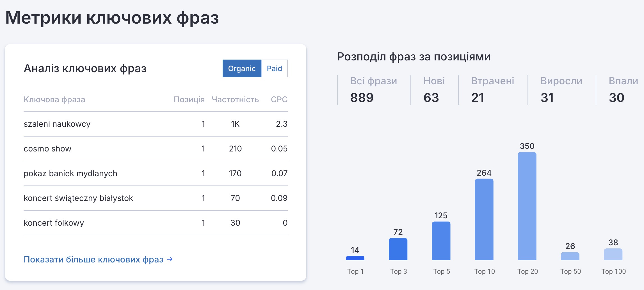Click the 'Всі фрази' 889 metric
Image resolution: width=644 pixels, height=290 pixels.
[373, 90]
